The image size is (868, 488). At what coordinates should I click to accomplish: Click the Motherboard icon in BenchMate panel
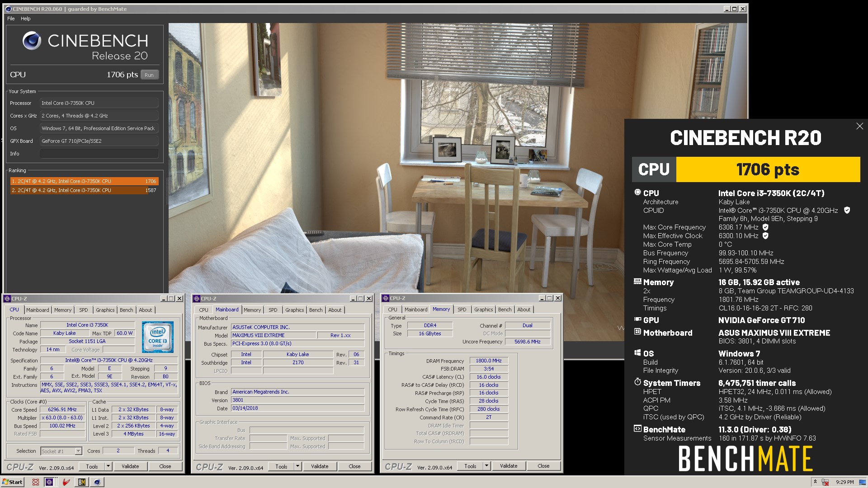coord(637,332)
